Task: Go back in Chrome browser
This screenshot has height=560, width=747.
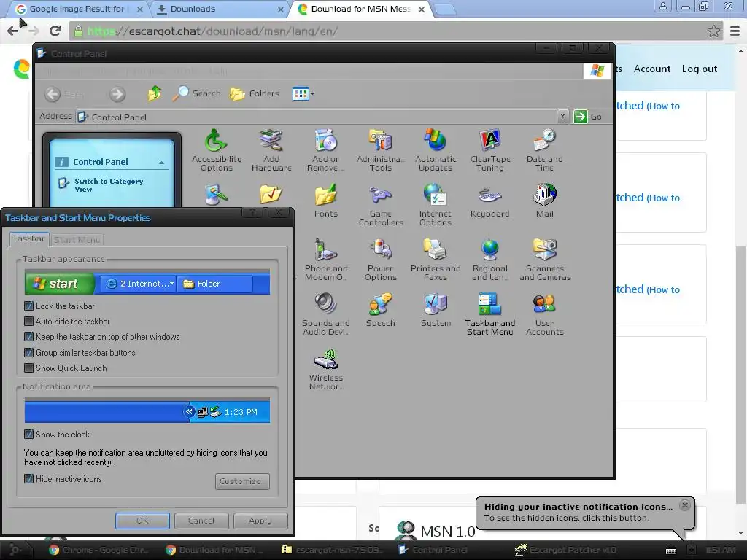Action: 13,31
